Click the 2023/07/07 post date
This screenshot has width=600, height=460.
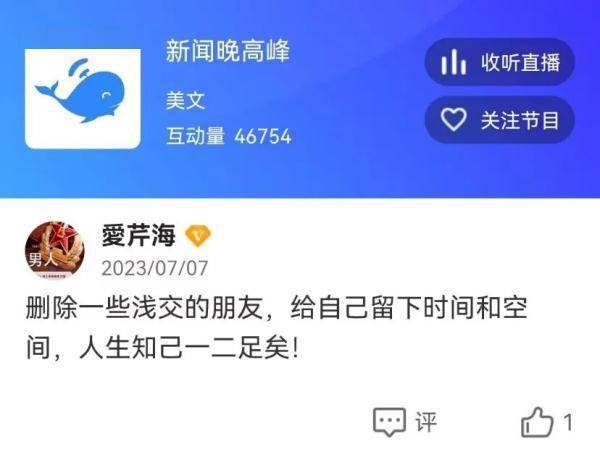pyautogui.click(x=155, y=268)
